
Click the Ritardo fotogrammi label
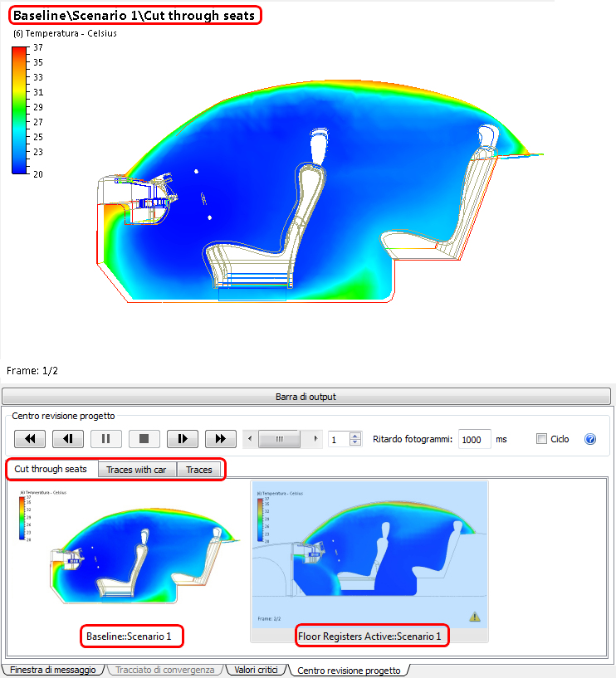tap(413, 439)
